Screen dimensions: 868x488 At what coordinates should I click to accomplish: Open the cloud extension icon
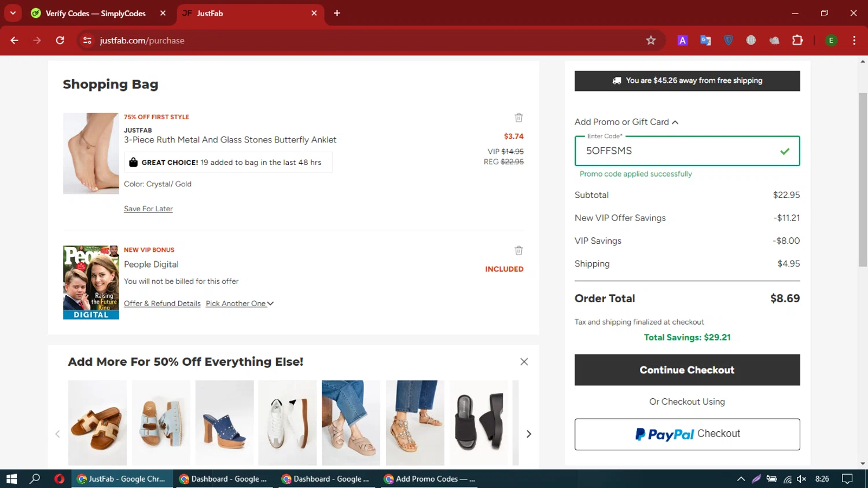pos(774,41)
